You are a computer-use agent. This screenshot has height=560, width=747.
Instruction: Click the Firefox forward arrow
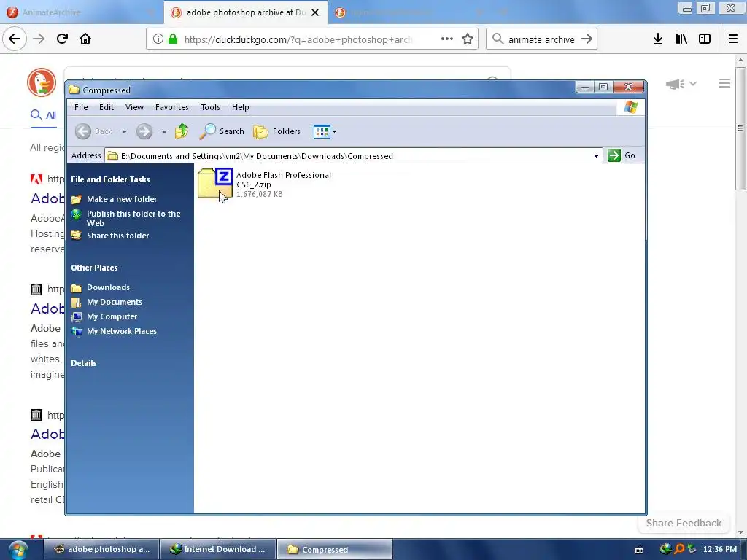39,39
